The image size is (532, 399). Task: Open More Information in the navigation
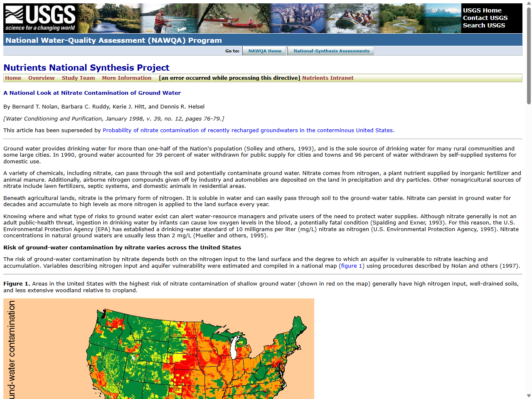coord(127,78)
